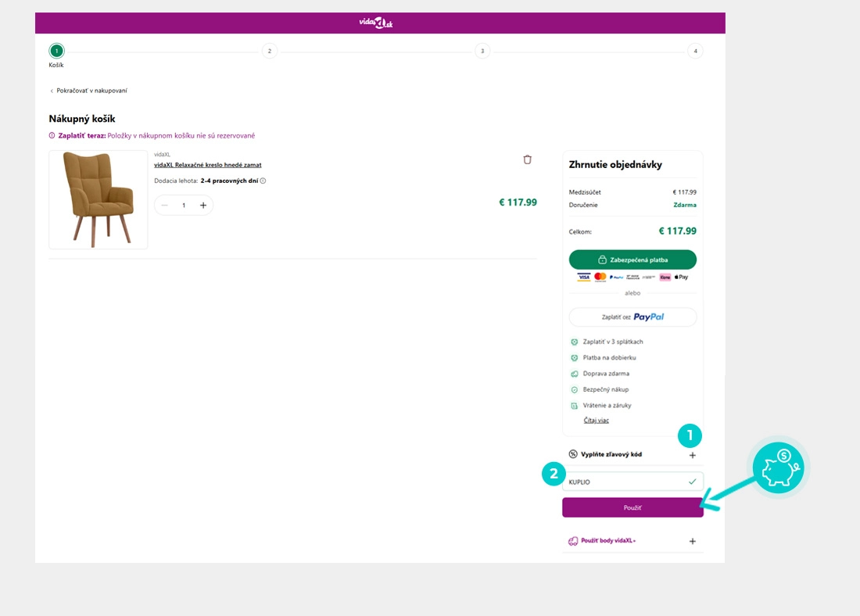Increase chair quantity with plus button

pyautogui.click(x=203, y=205)
